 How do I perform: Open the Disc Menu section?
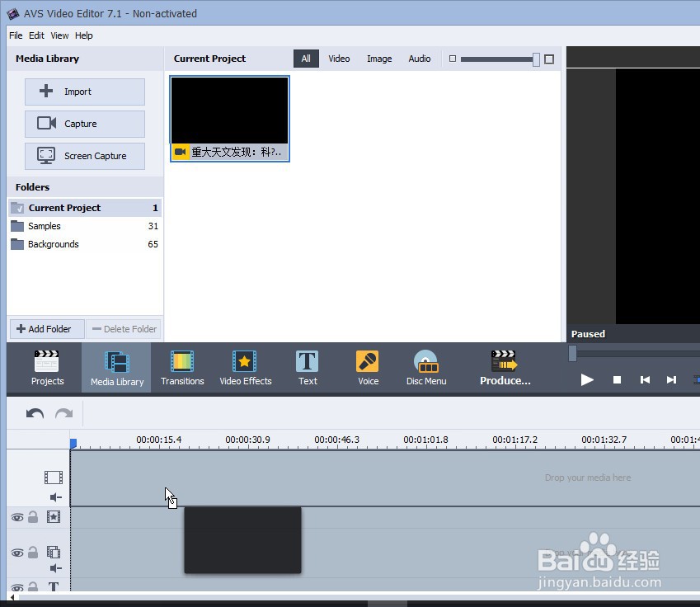point(426,368)
